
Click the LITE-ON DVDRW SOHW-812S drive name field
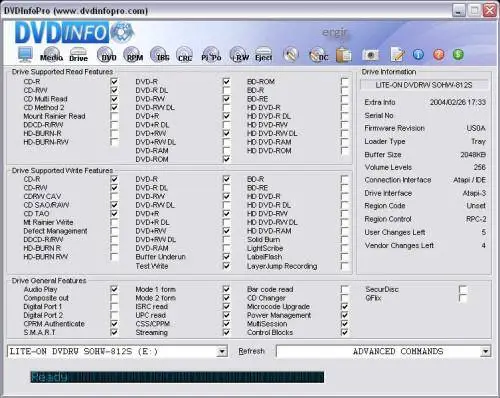(424, 85)
